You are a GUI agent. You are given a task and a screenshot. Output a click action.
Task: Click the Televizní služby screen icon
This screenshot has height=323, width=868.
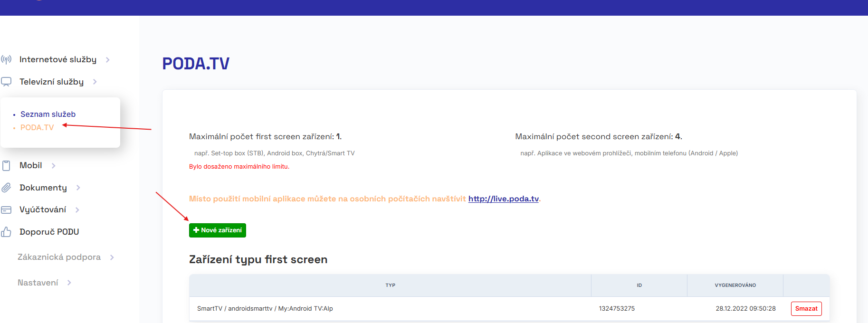point(6,82)
